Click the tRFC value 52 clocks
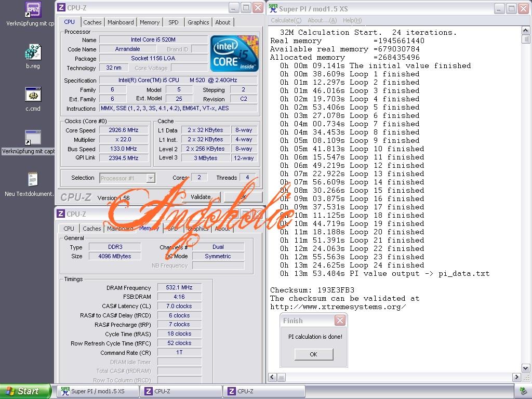 click(x=179, y=343)
